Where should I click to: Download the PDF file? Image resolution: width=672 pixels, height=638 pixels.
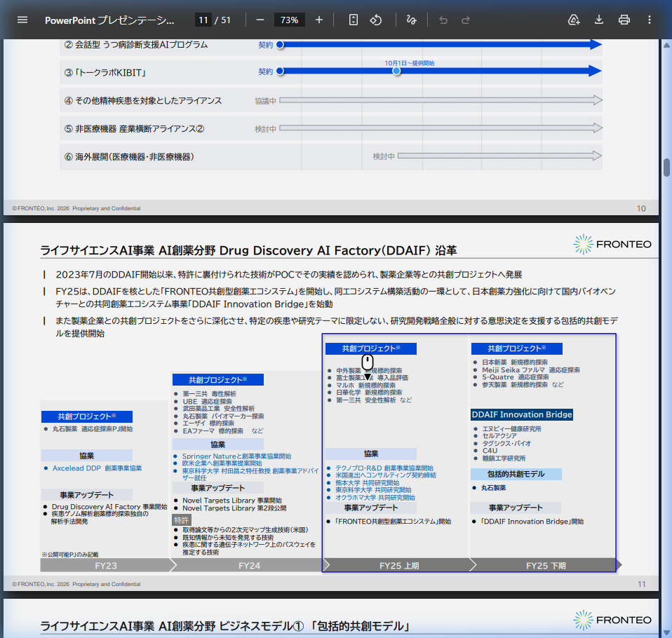click(x=599, y=20)
